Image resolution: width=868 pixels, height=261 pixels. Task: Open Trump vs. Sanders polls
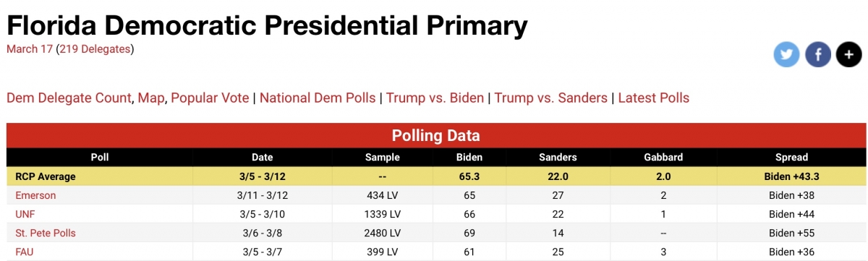coord(551,98)
